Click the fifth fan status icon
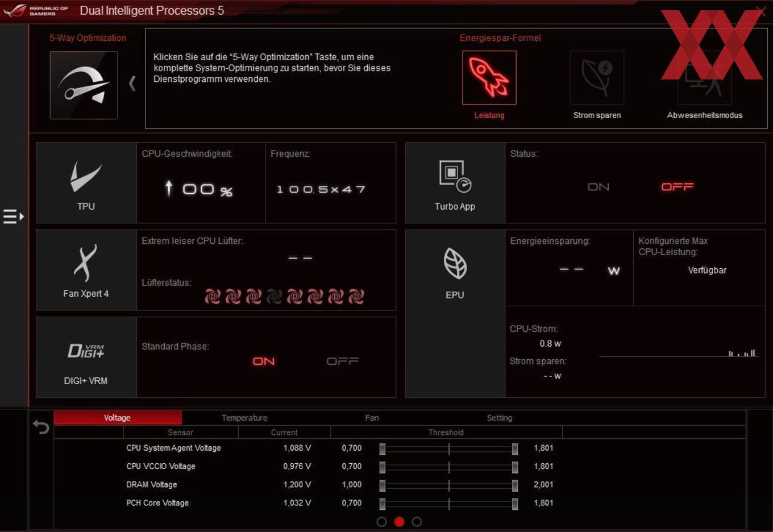The height and width of the screenshot is (532, 773). click(x=294, y=296)
